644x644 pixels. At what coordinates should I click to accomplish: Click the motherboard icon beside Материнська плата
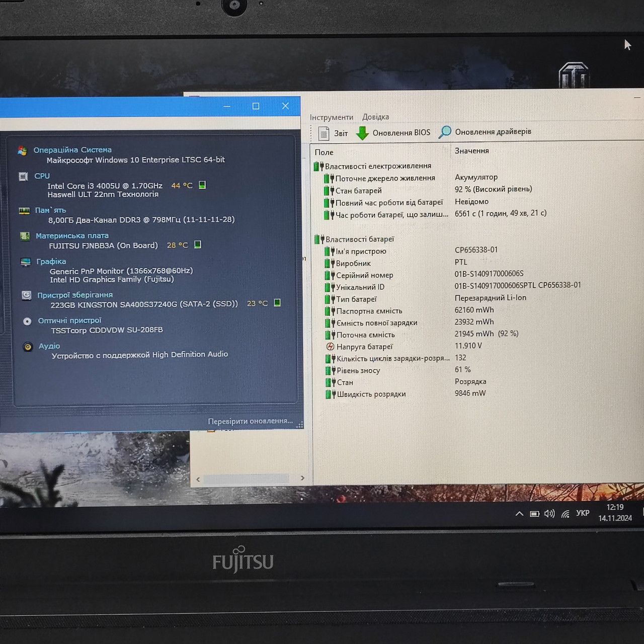click(x=25, y=236)
